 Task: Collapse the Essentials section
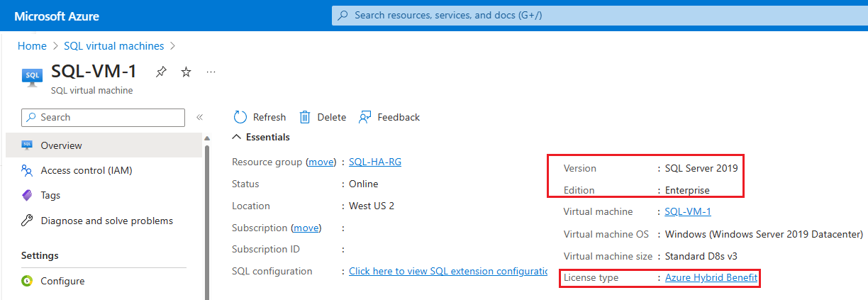236,137
